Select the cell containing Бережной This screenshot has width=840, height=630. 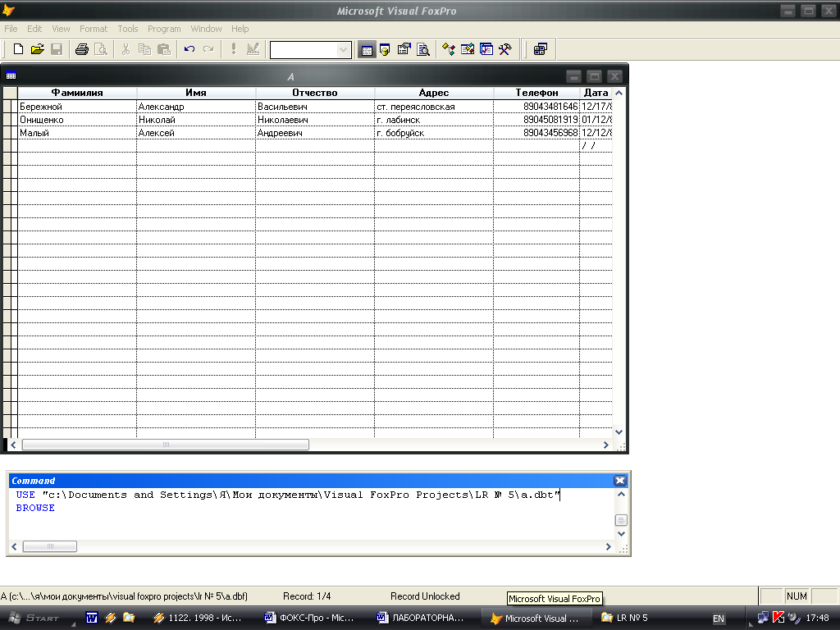click(77, 107)
